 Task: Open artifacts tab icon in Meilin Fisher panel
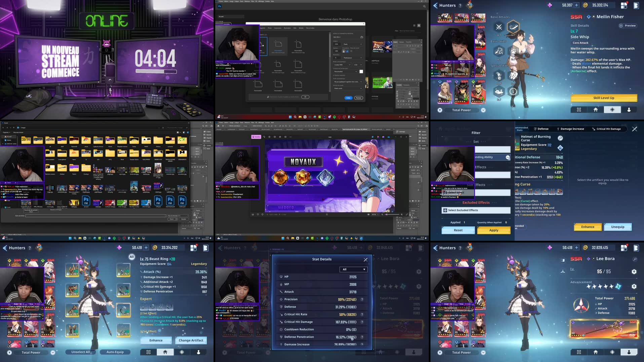point(596,110)
